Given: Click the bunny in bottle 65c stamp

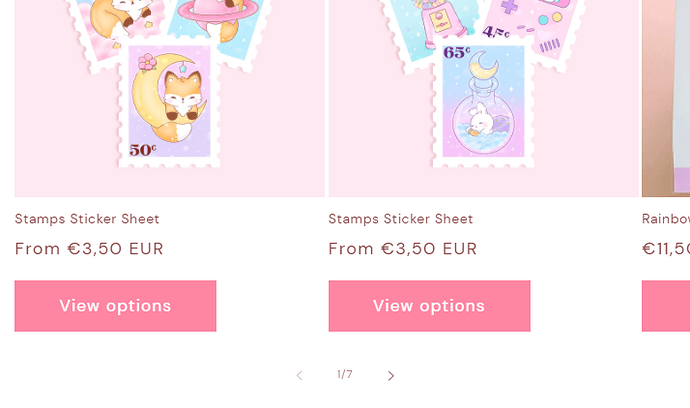Looking at the screenshot, I should pos(483,101).
